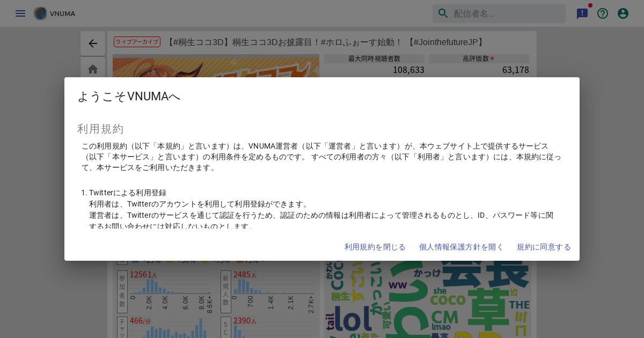Image resolution: width=644 pixels, height=338 pixels.
Task: Click the value 108,633
Action: (x=408, y=70)
